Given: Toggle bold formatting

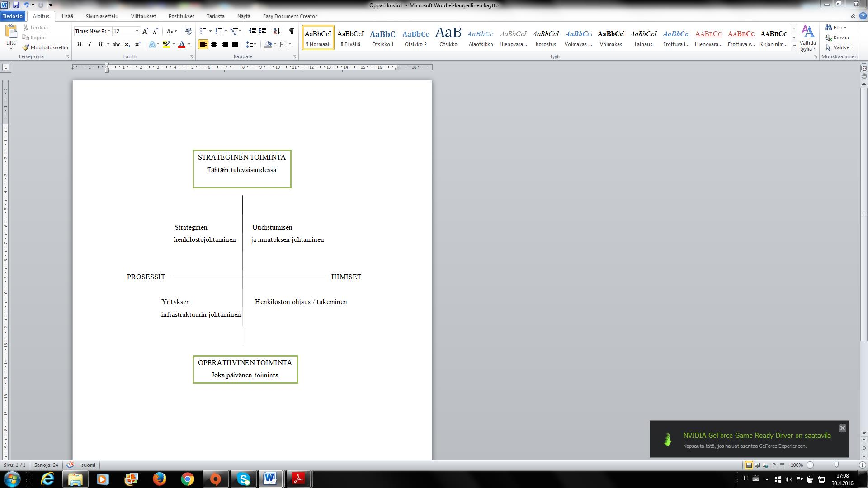Looking at the screenshot, I should click(79, 44).
